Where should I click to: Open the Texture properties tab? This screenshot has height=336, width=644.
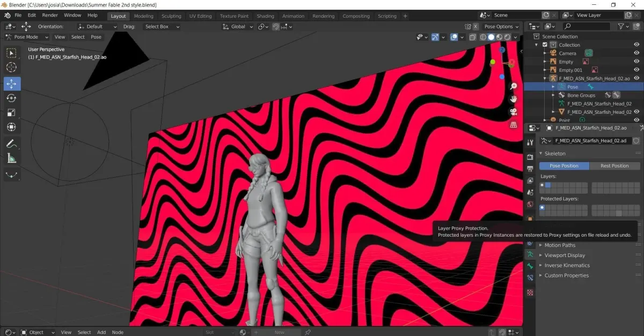[x=530, y=293]
